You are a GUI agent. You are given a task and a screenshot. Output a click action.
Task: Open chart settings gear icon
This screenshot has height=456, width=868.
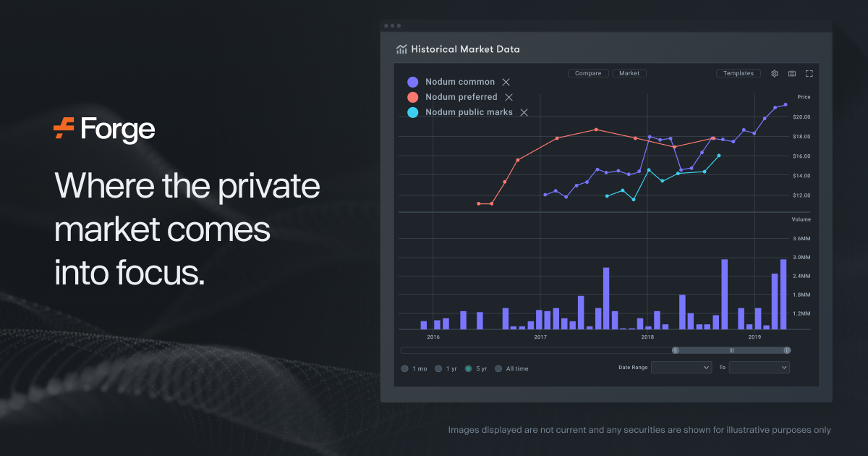(775, 74)
